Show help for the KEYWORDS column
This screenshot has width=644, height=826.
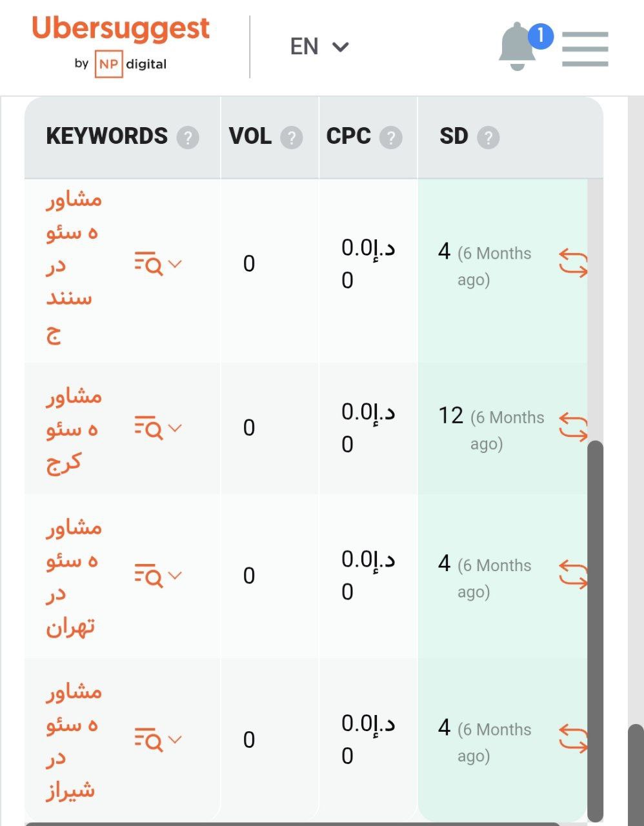point(188,137)
